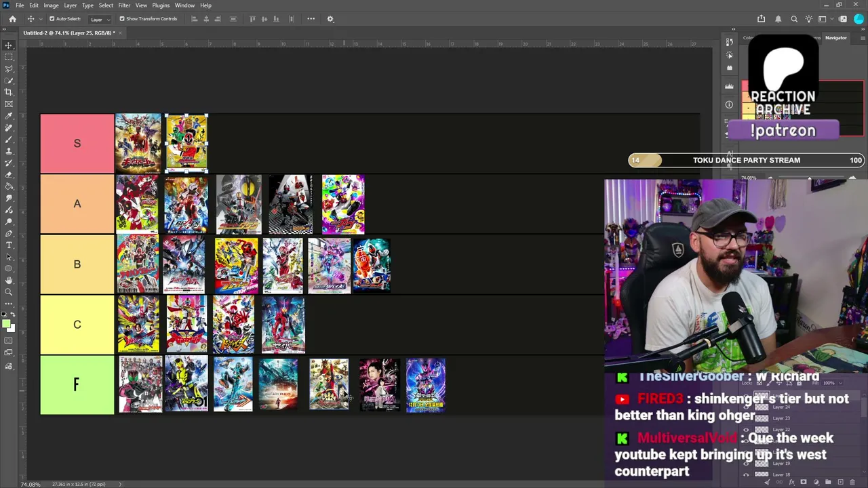Screen dimensions: 868x488
Task: Select the Paint Bucket tool
Action: 9,187
